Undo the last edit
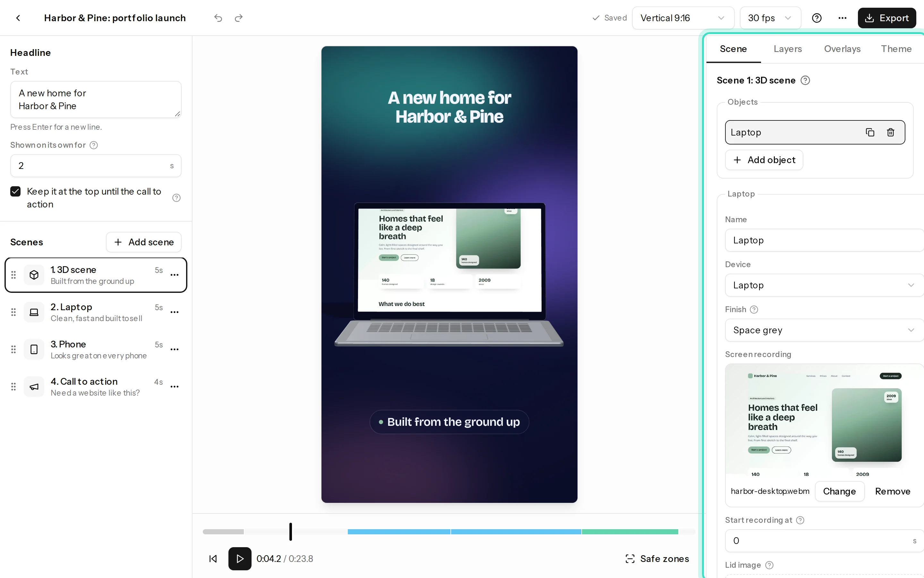 [218, 18]
